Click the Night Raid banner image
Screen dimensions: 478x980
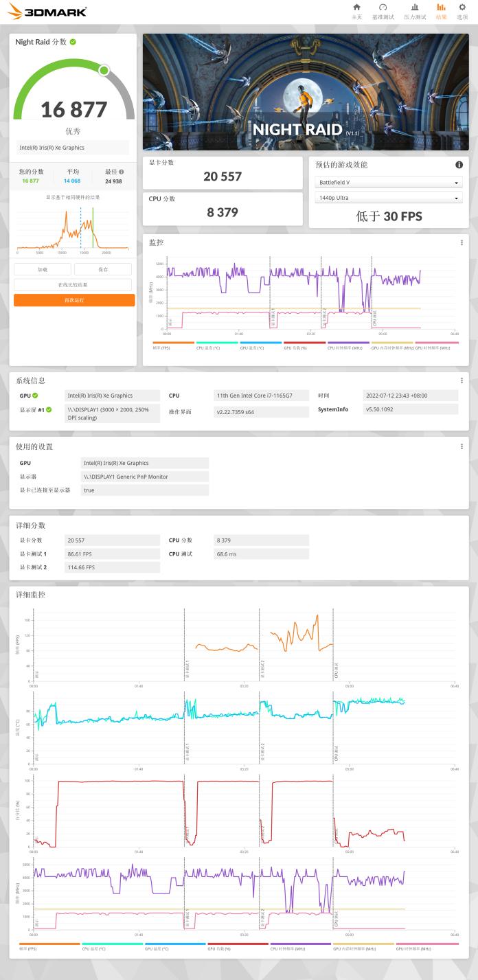306,92
